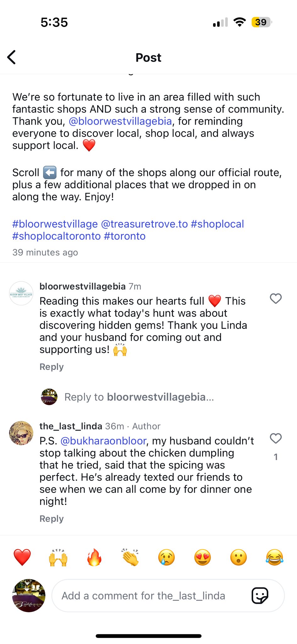
Task: Open @treasuretrove.to profile mention
Action: (x=144, y=224)
